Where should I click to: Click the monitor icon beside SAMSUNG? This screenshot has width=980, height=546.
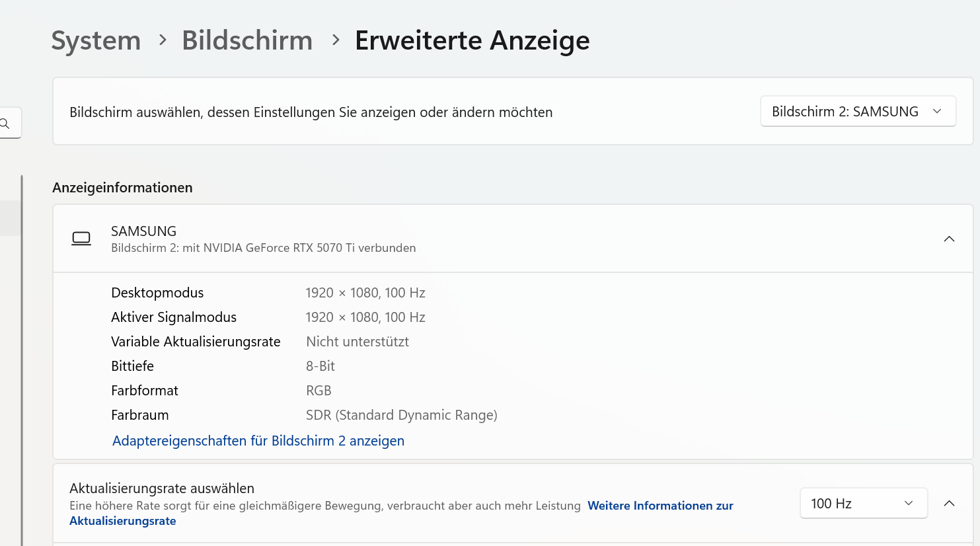coord(81,239)
